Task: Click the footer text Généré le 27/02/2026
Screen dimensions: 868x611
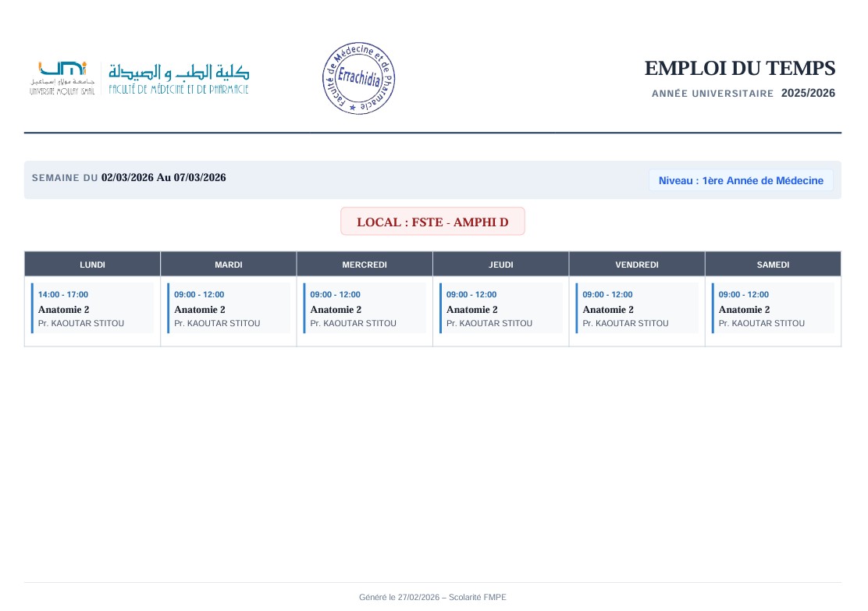Action: (432, 597)
